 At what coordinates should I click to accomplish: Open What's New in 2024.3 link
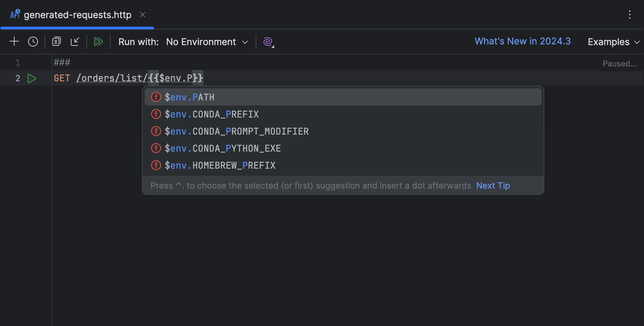522,41
